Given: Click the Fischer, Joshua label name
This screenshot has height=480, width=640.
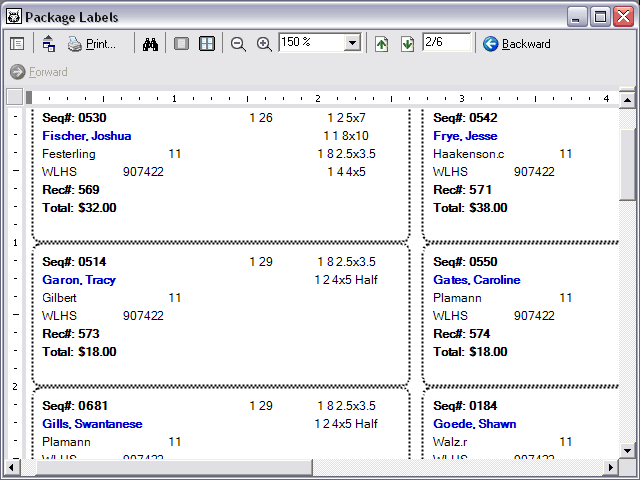Looking at the screenshot, I should (86, 136).
